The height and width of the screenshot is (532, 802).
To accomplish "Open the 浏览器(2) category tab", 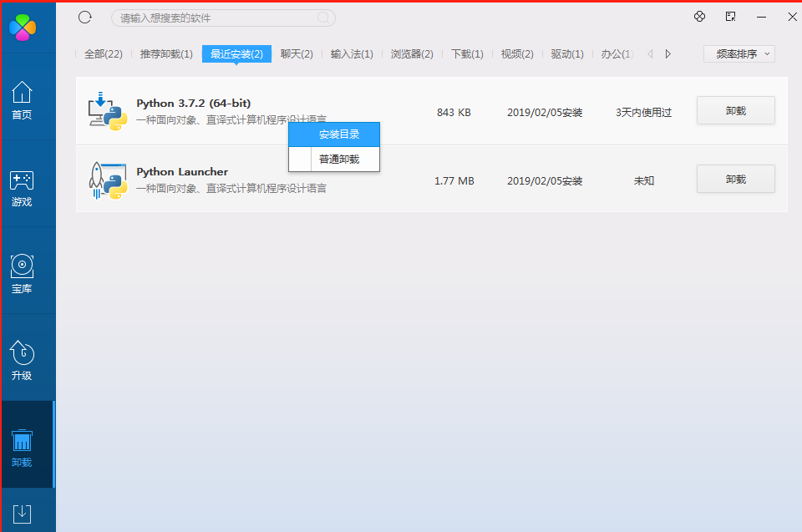I will [412, 53].
